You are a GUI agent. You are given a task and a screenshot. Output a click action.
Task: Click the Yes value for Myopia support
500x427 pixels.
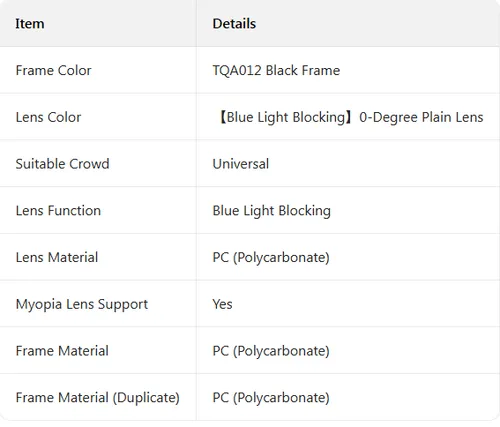pos(222,304)
